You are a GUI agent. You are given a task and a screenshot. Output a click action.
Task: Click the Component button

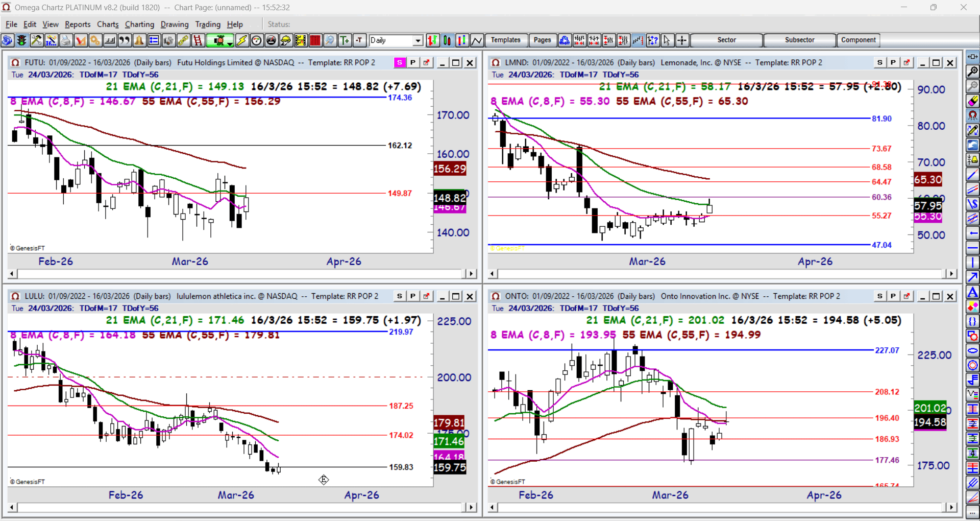[859, 40]
